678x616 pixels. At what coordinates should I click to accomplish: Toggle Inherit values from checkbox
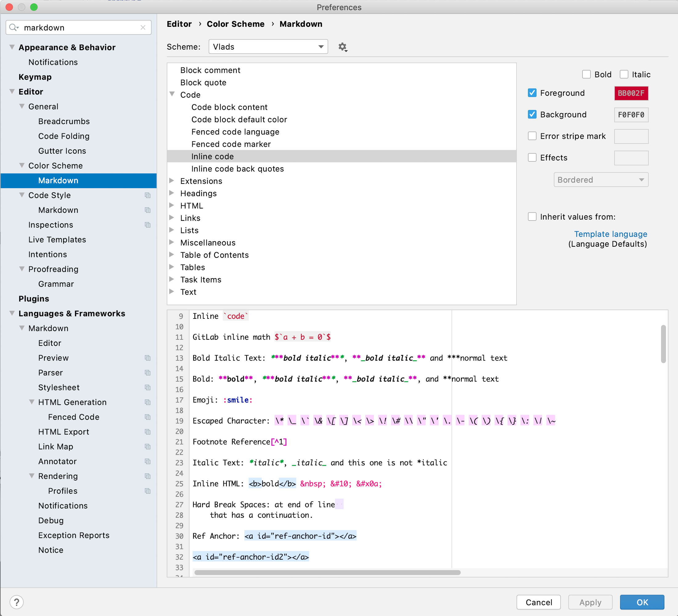[532, 217]
